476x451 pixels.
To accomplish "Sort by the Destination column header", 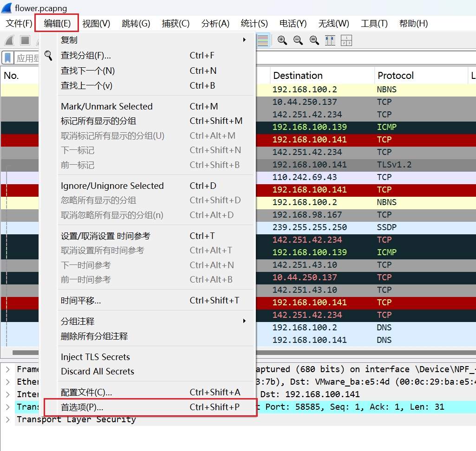I will click(x=298, y=76).
